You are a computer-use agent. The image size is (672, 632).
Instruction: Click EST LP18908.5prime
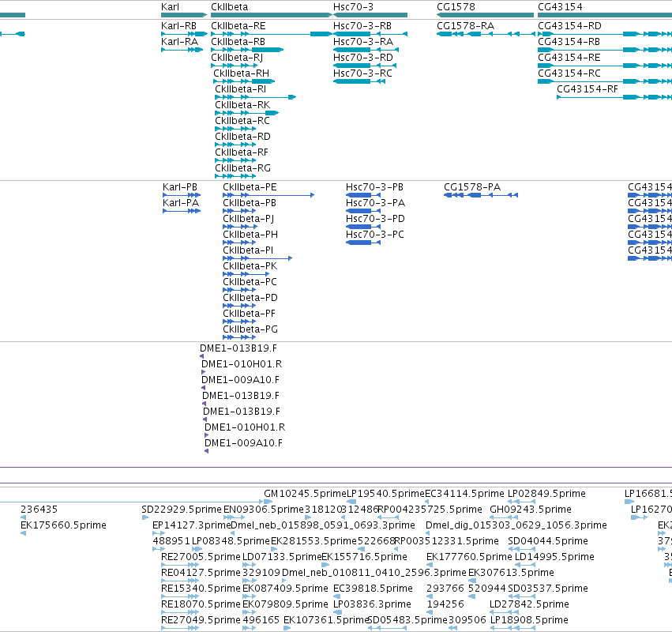[x=530, y=620]
